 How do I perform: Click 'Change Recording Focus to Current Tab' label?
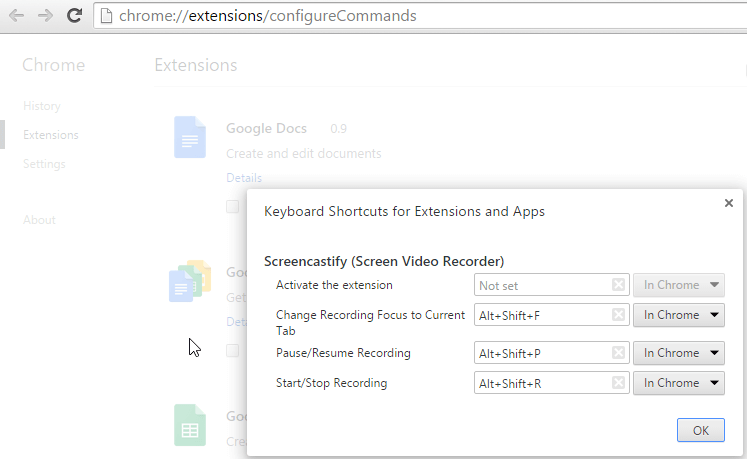pos(370,323)
